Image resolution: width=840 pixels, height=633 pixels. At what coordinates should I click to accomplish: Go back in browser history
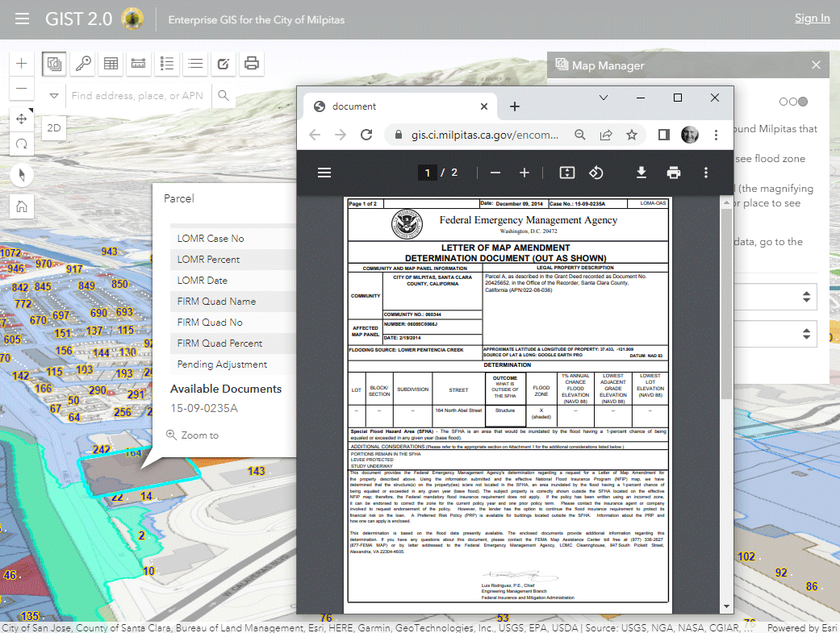tap(315, 135)
